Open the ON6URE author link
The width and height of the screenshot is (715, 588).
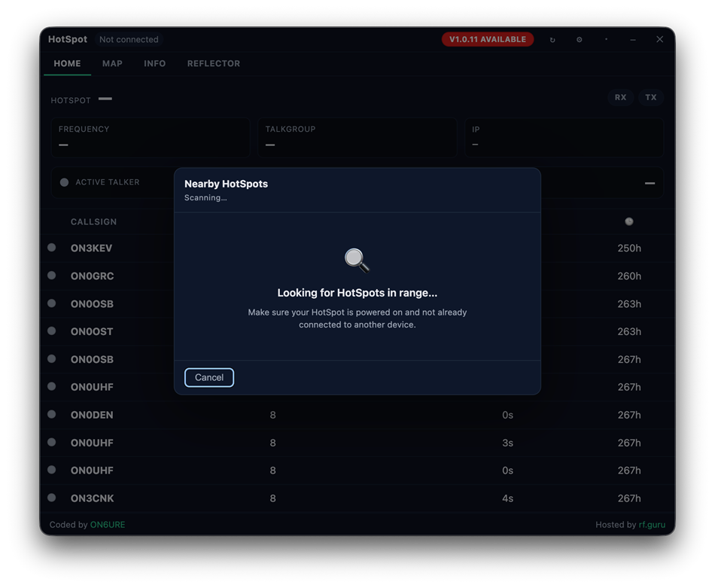108,525
